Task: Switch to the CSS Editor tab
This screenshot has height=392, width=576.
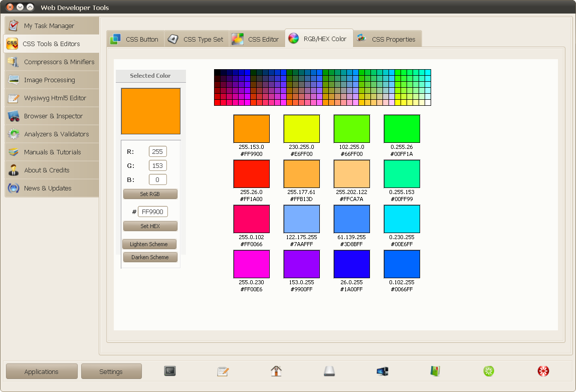Action: [x=257, y=39]
